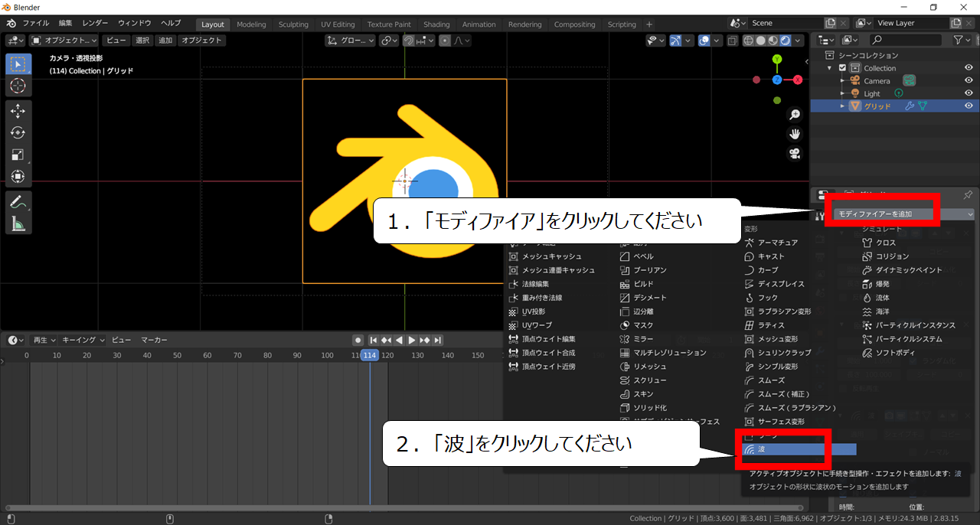
Task: Toggle camera view icon in viewport
Action: 795,153
